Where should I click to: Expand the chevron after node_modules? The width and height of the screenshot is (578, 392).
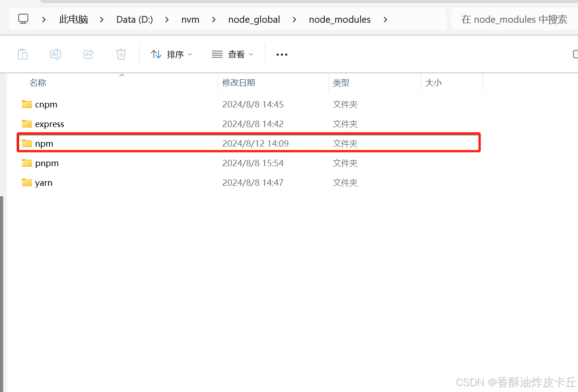(x=385, y=20)
